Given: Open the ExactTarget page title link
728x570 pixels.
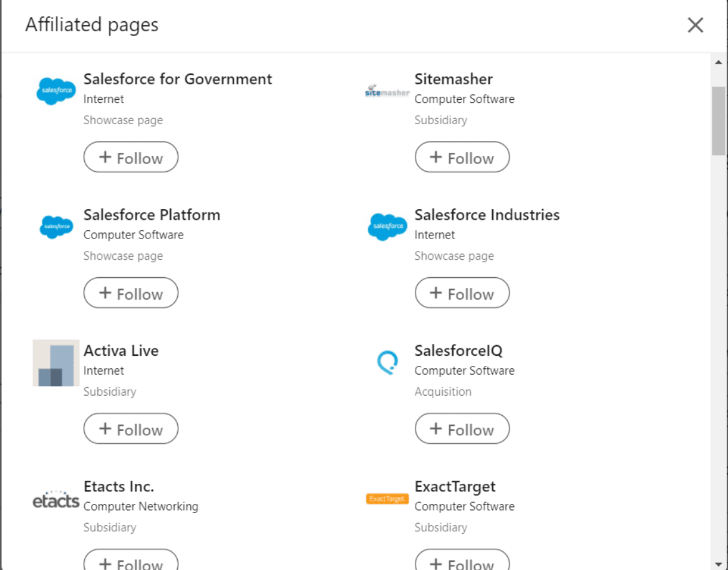Looking at the screenshot, I should tap(455, 486).
